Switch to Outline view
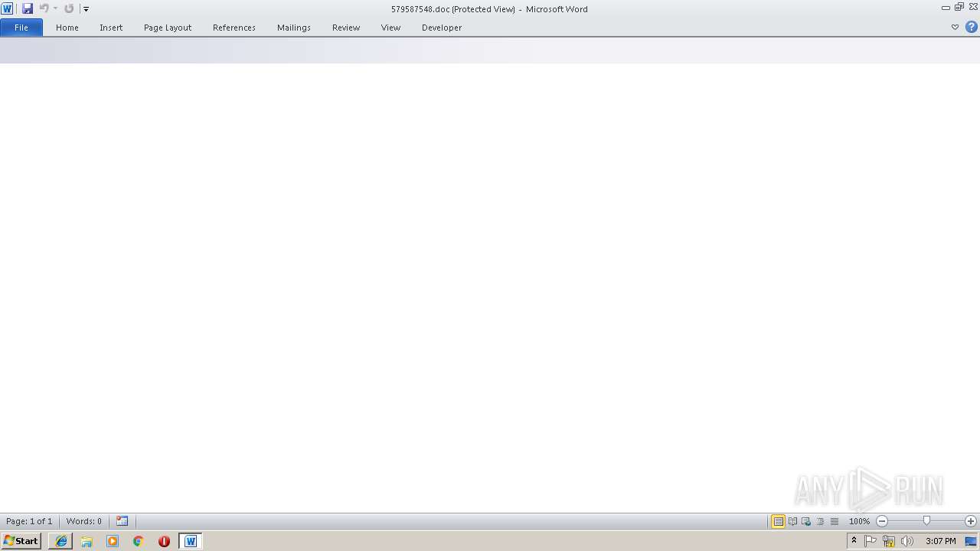This screenshot has height=551, width=980. [820, 521]
